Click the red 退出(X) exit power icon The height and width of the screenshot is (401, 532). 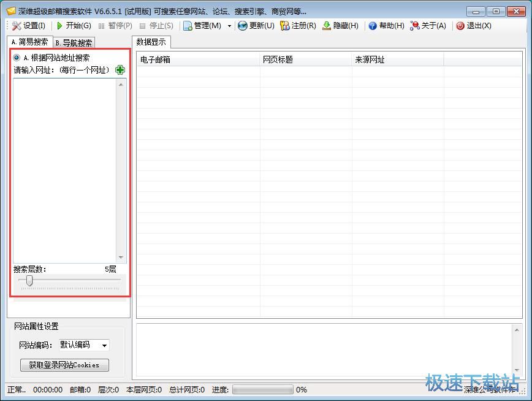click(460, 26)
